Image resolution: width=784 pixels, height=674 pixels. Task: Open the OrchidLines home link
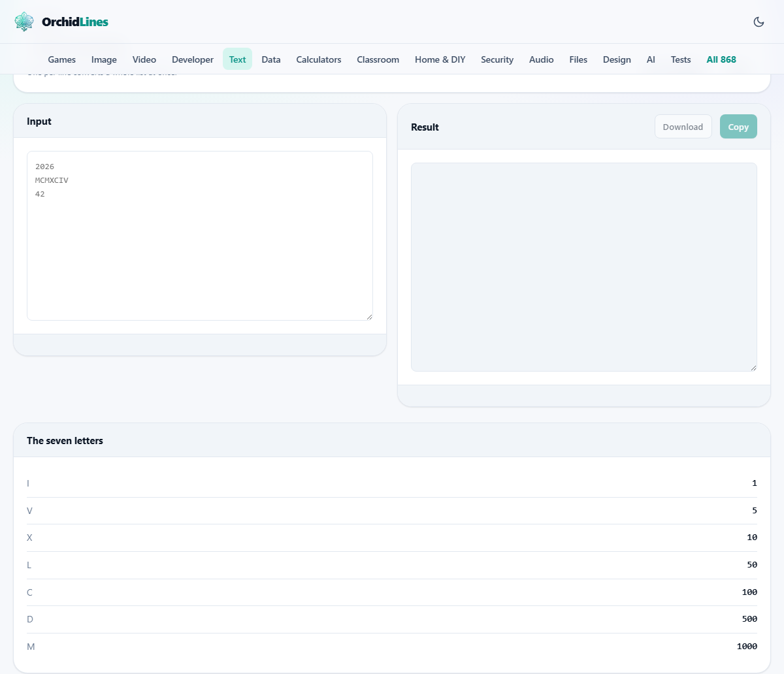(61, 22)
